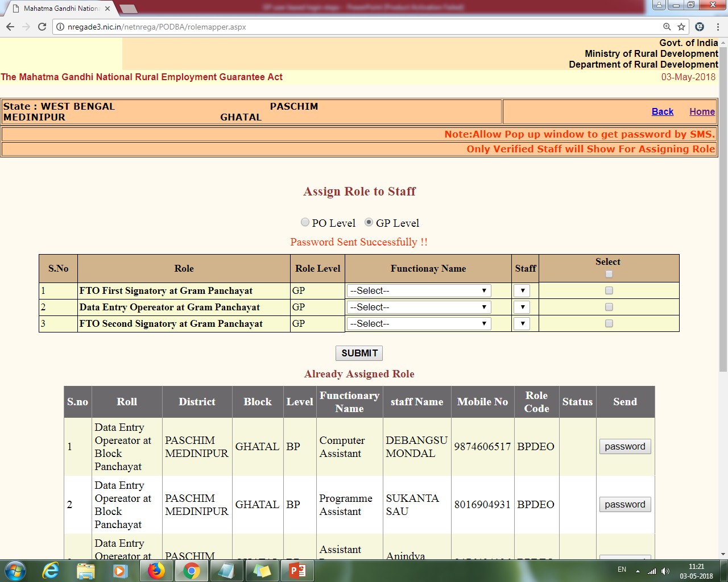This screenshot has height=582, width=728.
Task: Click the 'Functionay Name' column header
Action: pyautogui.click(x=428, y=268)
